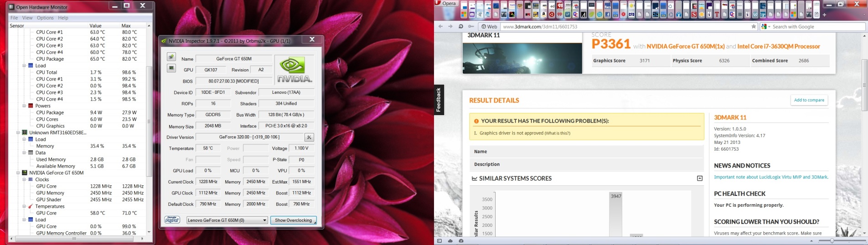
Task: Collapse the GPU Clocks group
Action: pos(24,179)
